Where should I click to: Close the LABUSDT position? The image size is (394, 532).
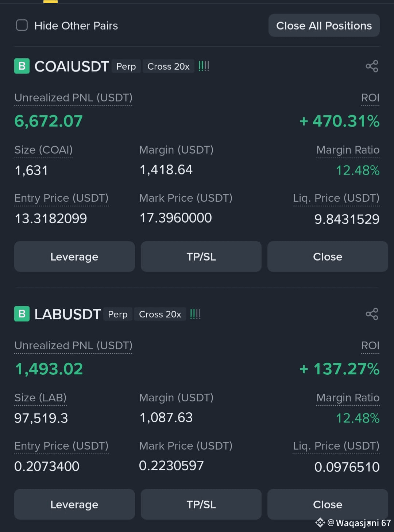tap(328, 504)
